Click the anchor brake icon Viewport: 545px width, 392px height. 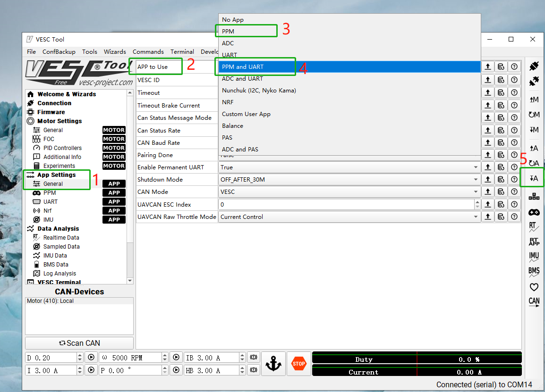pyautogui.click(x=273, y=364)
